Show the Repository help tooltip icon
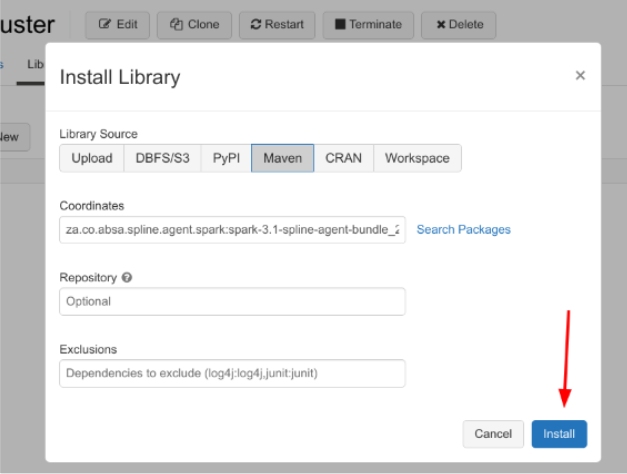Image resolution: width=627 pixels, height=474 pixels. coord(127,277)
